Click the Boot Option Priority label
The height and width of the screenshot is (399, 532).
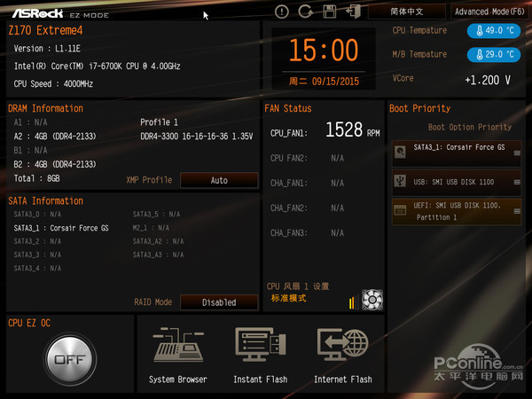[470, 127]
